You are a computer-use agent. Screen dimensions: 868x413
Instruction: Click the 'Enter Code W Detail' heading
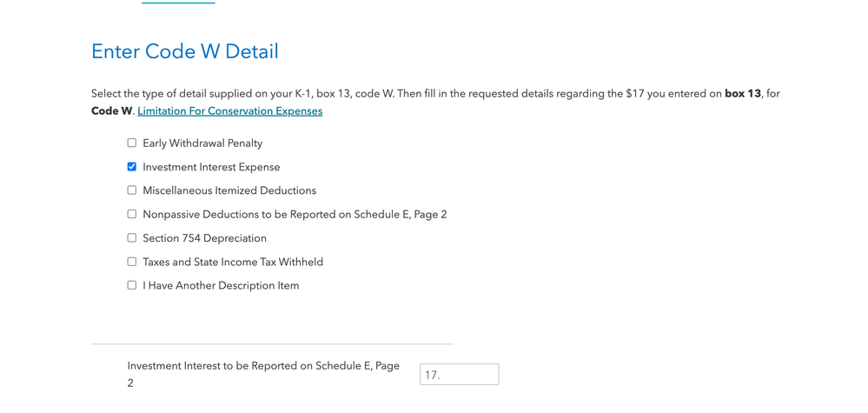coord(185,51)
